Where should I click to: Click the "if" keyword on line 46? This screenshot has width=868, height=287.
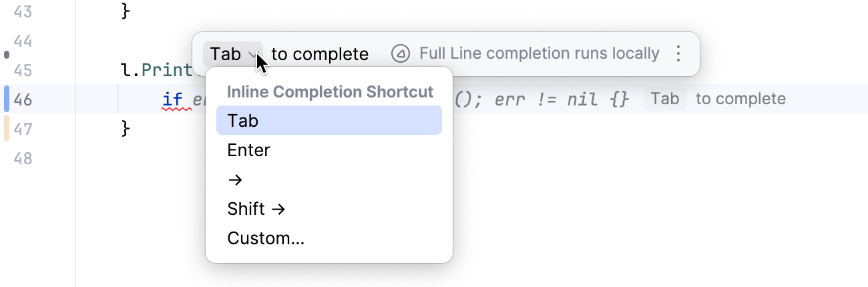click(x=173, y=99)
